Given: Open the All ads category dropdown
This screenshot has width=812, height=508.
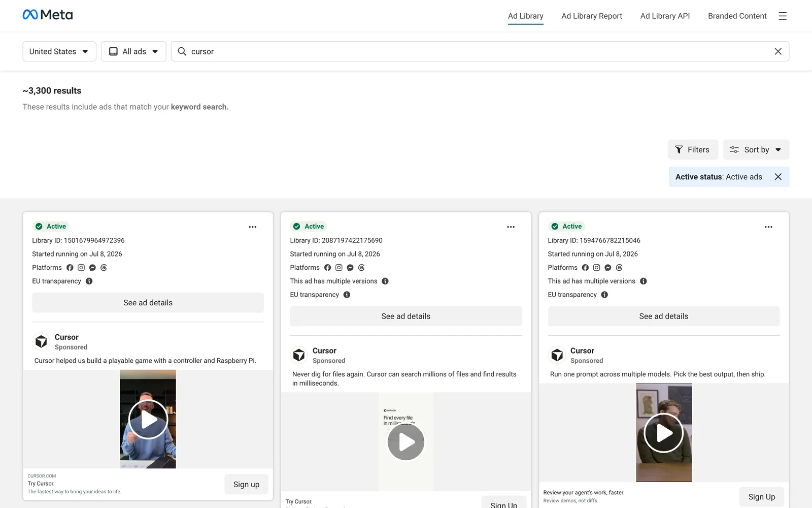Looking at the screenshot, I should click(133, 51).
